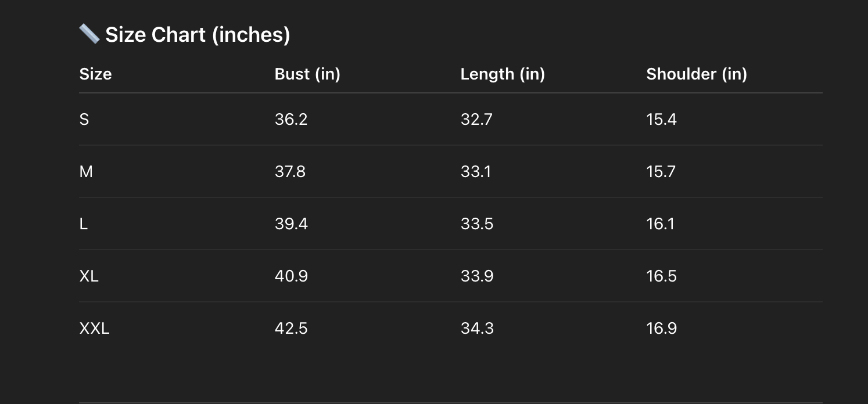Viewport: 868px width, 404px height.
Task: Click the 34.3 length value for XXL
Action: coord(477,329)
